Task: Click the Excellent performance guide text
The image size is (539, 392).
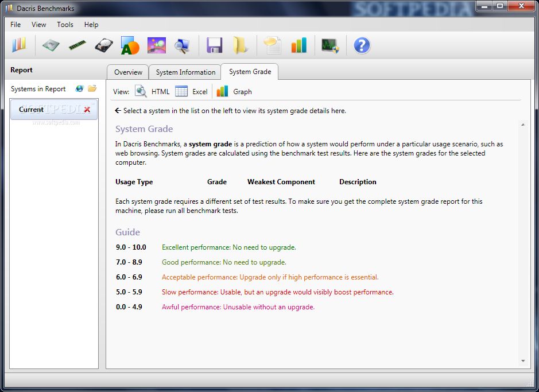Action: click(x=229, y=247)
